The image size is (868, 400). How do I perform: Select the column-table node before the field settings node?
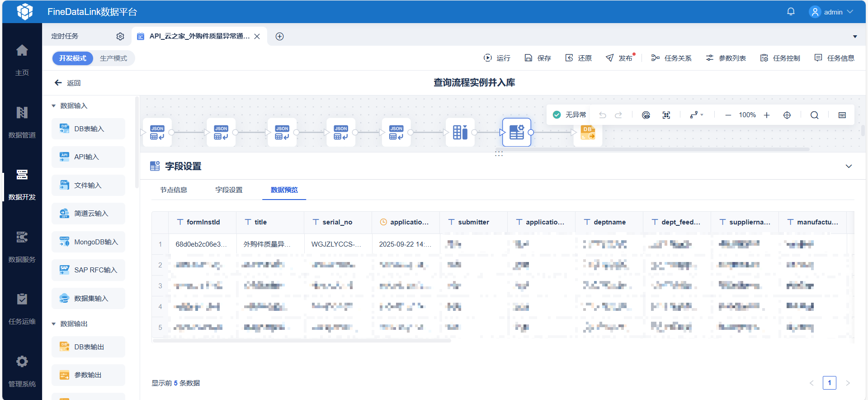click(460, 132)
